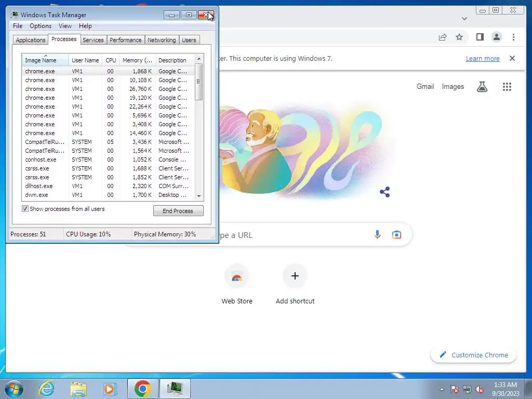
Task: Expand Chrome tab search chevron
Action: (x=464, y=19)
